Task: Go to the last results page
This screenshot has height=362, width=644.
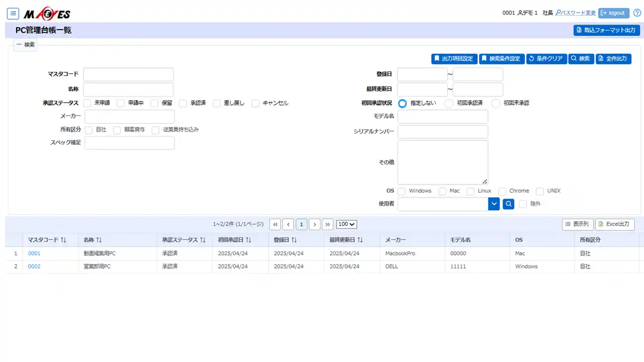Action: click(328, 224)
